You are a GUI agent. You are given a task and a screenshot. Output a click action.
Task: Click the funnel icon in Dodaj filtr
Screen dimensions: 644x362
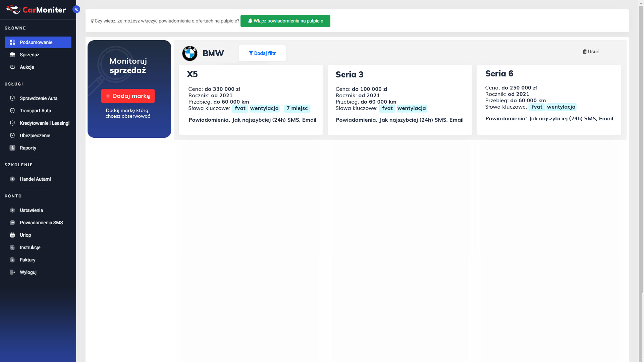(x=251, y=53)
